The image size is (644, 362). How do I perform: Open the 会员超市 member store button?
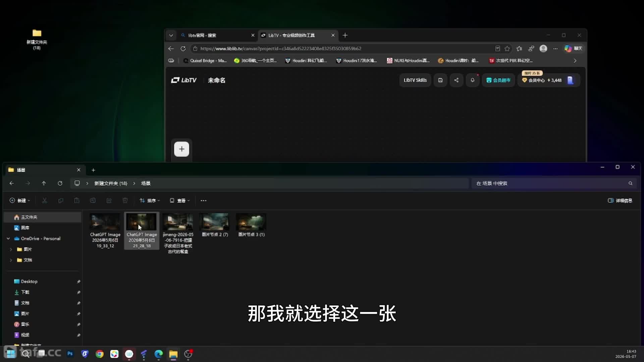pos(498,80)
